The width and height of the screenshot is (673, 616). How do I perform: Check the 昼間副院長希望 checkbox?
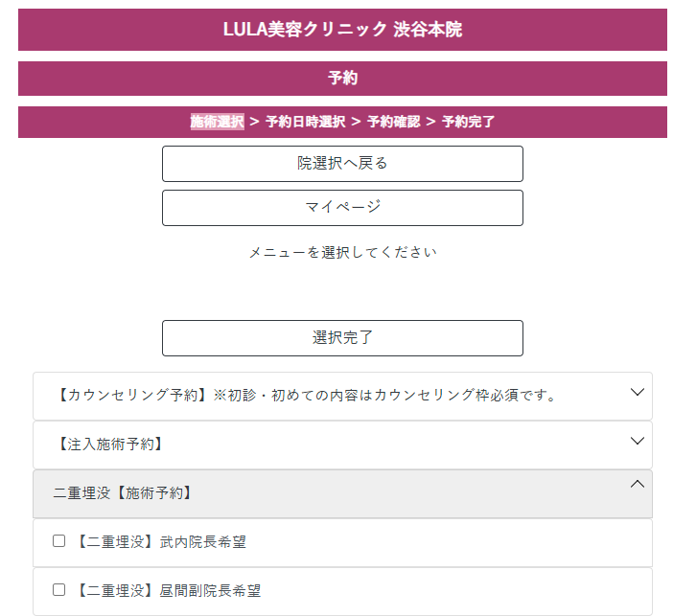(x=59, y=590)
